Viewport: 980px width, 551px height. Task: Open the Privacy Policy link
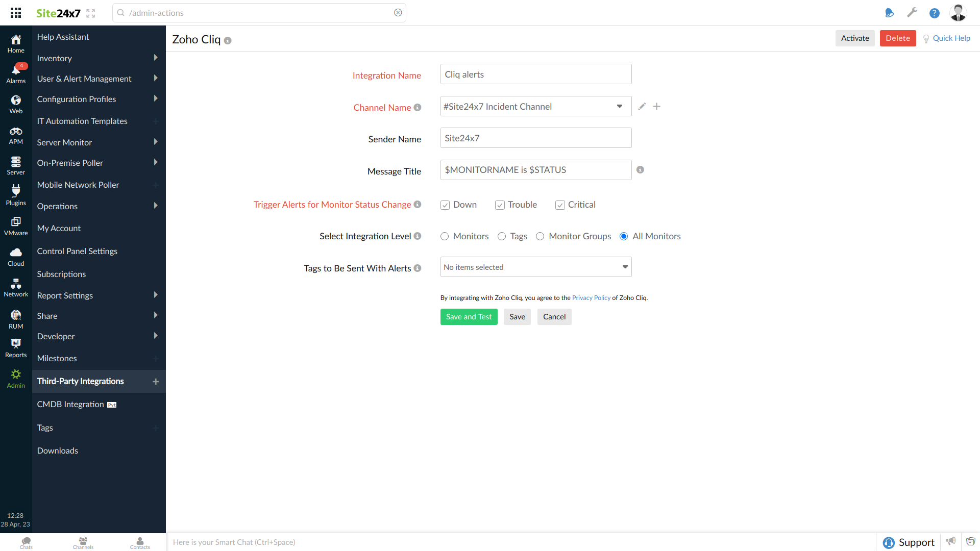tap(591, 298)
